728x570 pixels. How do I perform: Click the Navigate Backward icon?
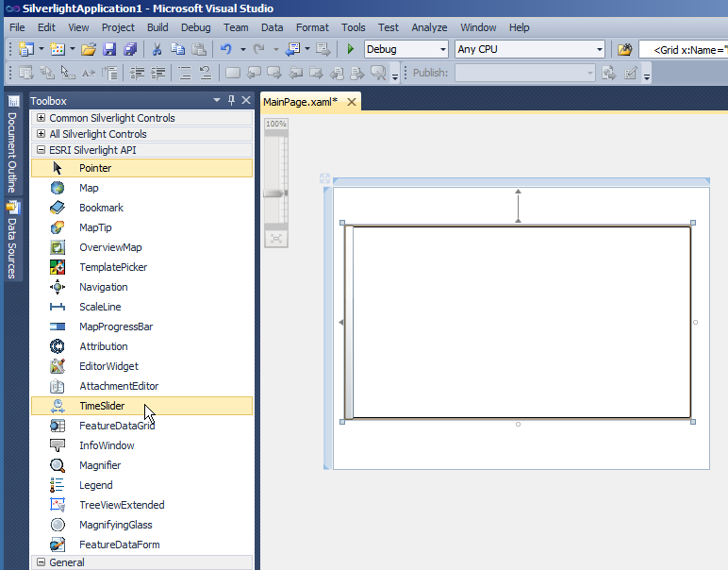293,49
